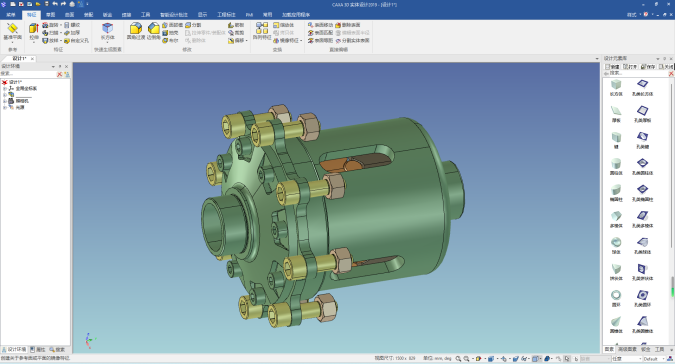Open the Default dropdown in status bar
This screenshot has width=675, height=364.
tap(654, 358)
